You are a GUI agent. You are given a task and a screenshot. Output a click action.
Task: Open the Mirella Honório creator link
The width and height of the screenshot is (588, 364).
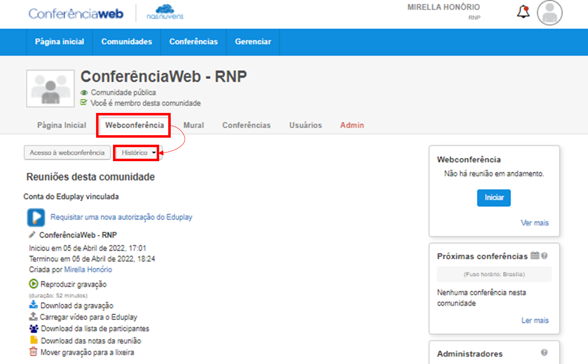[x=88, y=270]
